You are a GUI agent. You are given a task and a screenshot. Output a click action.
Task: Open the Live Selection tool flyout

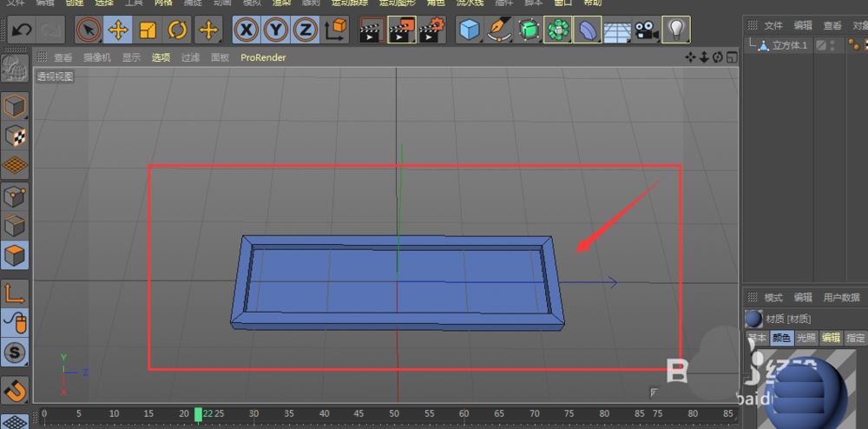coord(89,30)
